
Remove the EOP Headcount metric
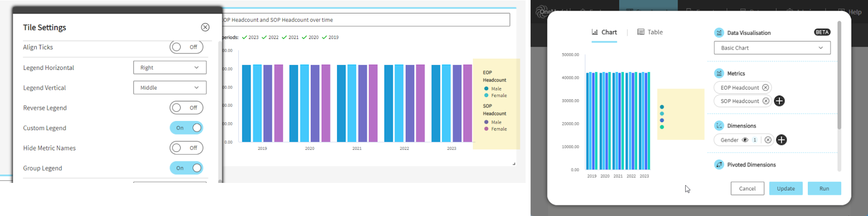[x=765, y=87]
